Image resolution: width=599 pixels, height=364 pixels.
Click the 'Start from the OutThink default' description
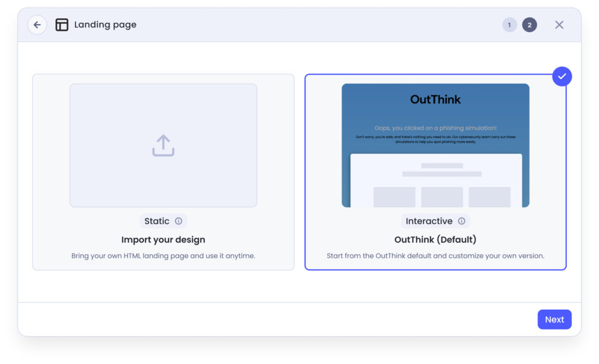point(435,256)
